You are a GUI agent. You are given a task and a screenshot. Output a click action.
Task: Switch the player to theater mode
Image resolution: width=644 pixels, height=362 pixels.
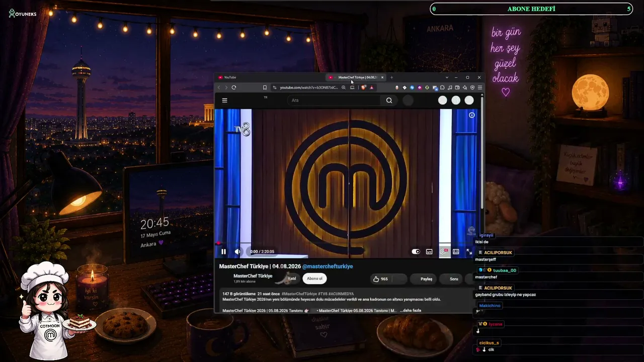tap(456, 251)
